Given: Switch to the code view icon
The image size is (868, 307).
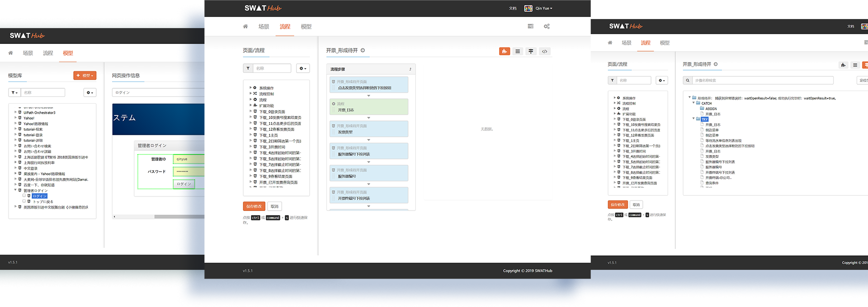Looking at the screenshot, I should tap(544, 51).
